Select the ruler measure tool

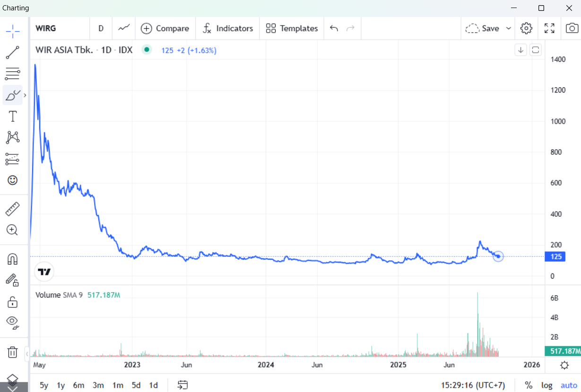tap(13, 209)
